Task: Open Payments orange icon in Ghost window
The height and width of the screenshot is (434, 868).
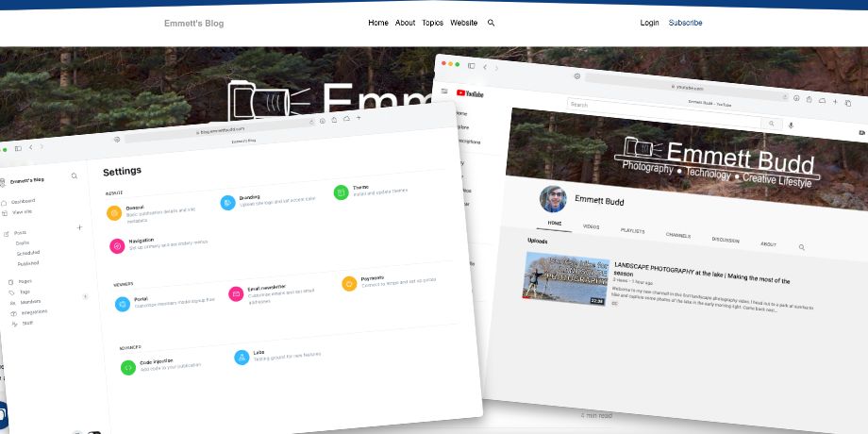Action: [349, 283]
